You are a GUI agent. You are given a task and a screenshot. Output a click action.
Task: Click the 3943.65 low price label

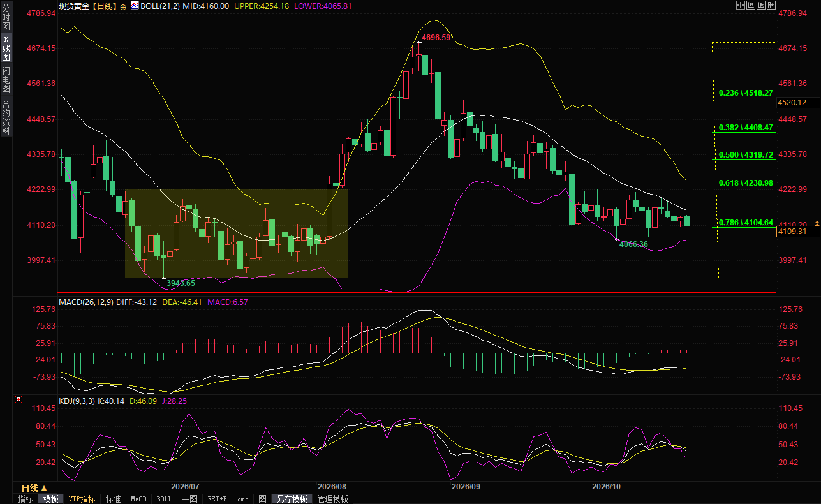(x=181, y=283)
